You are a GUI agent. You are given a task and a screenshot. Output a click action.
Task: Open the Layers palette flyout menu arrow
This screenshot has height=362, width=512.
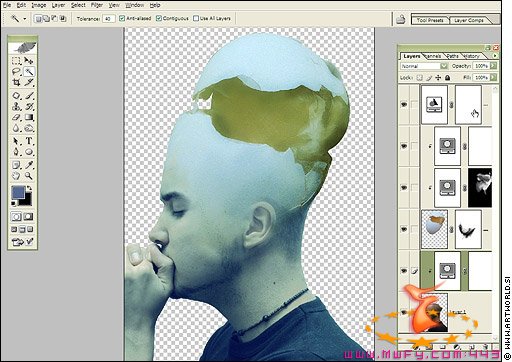[495, 56]
